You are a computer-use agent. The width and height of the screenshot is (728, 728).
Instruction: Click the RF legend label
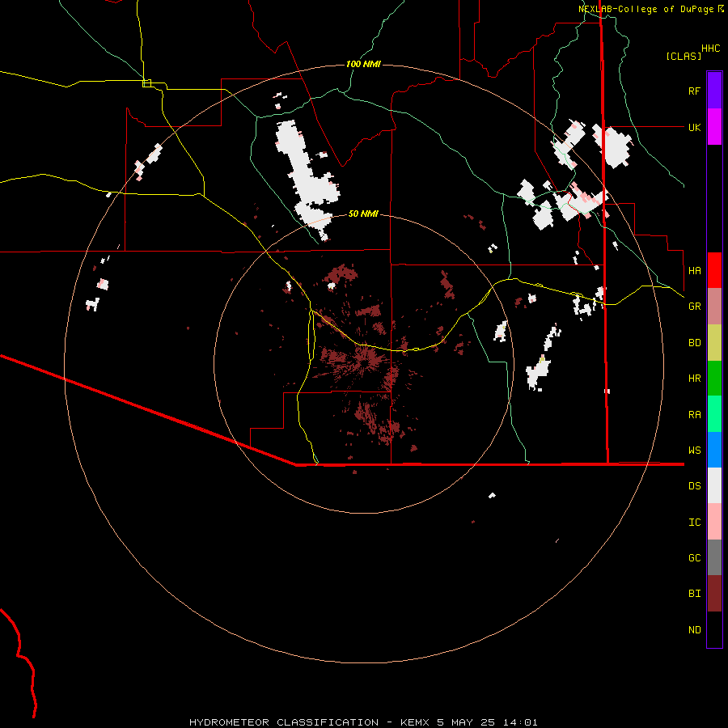click(x=694, y=91)
